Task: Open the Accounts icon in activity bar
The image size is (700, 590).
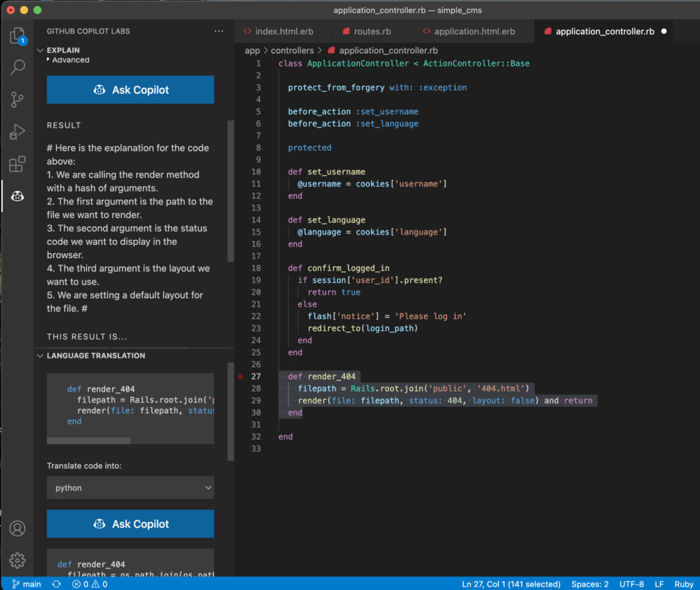Action: pos(17,528)
